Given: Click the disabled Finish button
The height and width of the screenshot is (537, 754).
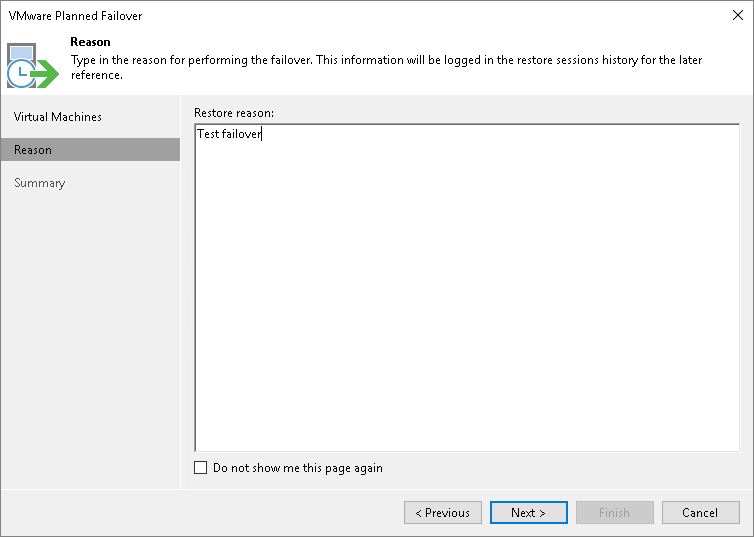Looking at the screenshot, I should (615, 512).
